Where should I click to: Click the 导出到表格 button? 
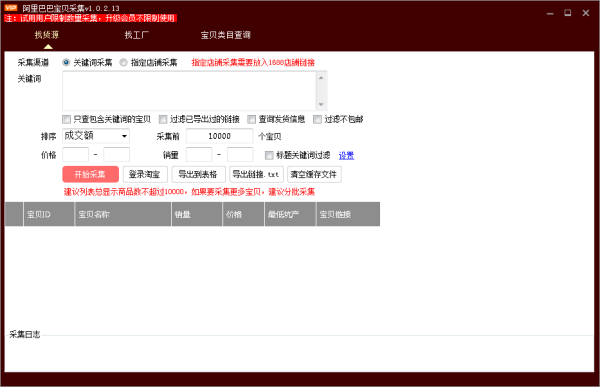(198, 174)
